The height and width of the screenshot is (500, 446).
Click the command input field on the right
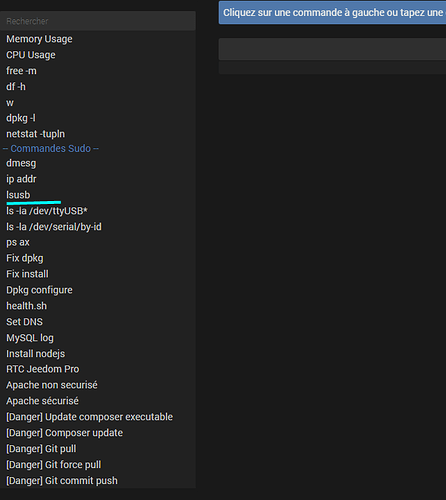coord(332,49)
